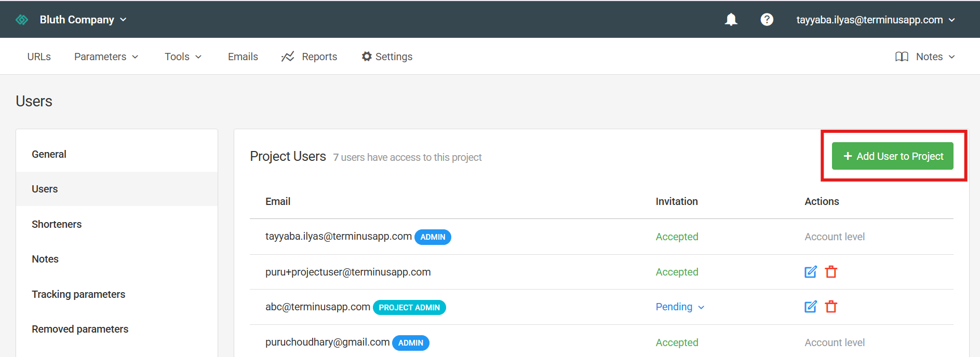Open the notifications bell

[731, 20]
